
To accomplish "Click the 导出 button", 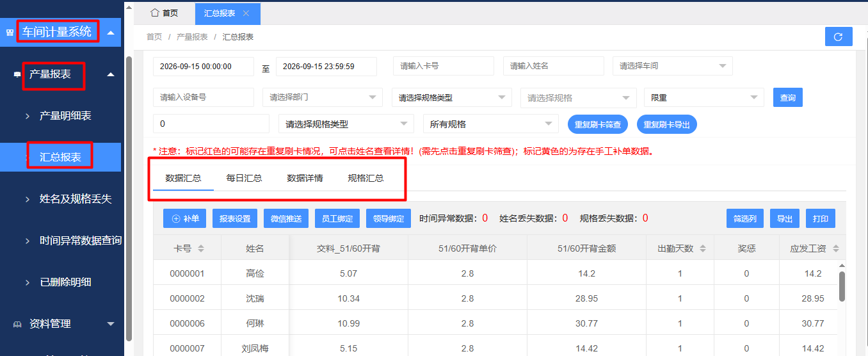I will [785, 218].
